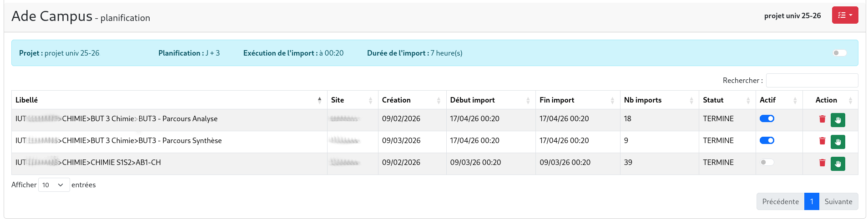
Task: Click the Rechercher search field
Action: coord(812,80)
